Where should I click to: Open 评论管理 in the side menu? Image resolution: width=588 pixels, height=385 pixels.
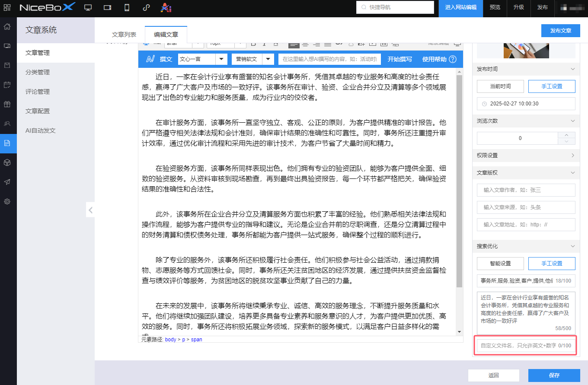(x=56, y=92)
